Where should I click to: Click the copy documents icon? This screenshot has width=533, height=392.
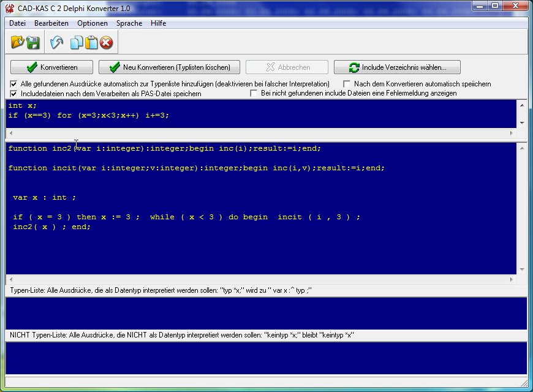(77, 42)
